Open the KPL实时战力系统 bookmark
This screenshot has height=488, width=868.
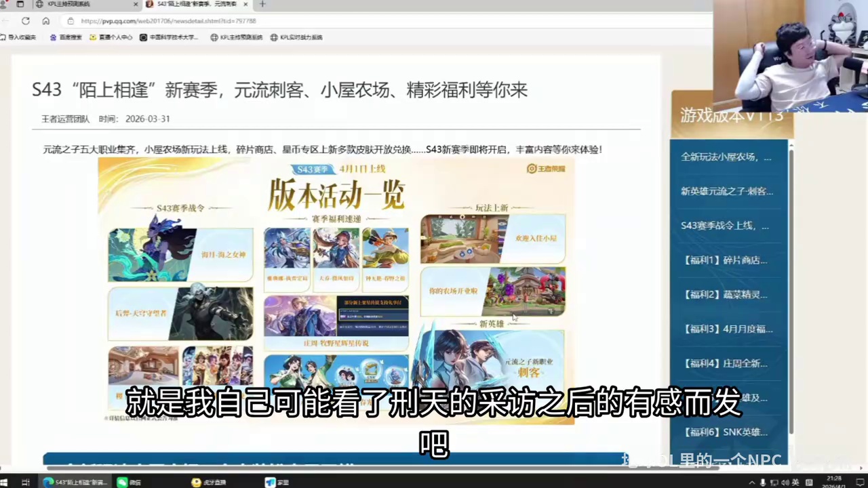(300, 37)
